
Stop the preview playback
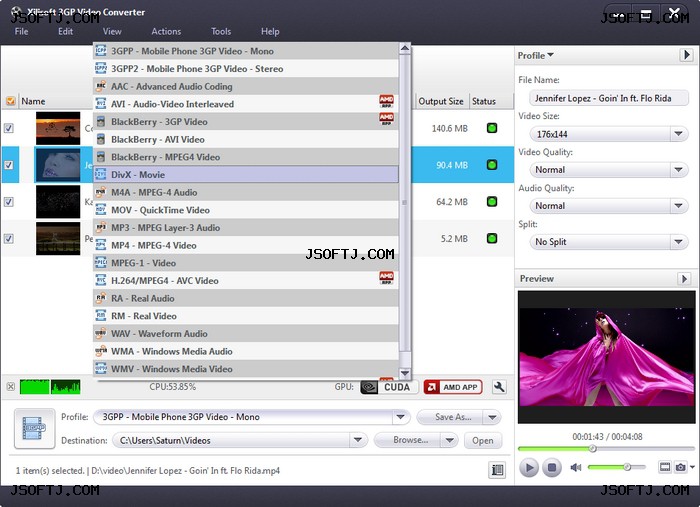coord(552,468)
